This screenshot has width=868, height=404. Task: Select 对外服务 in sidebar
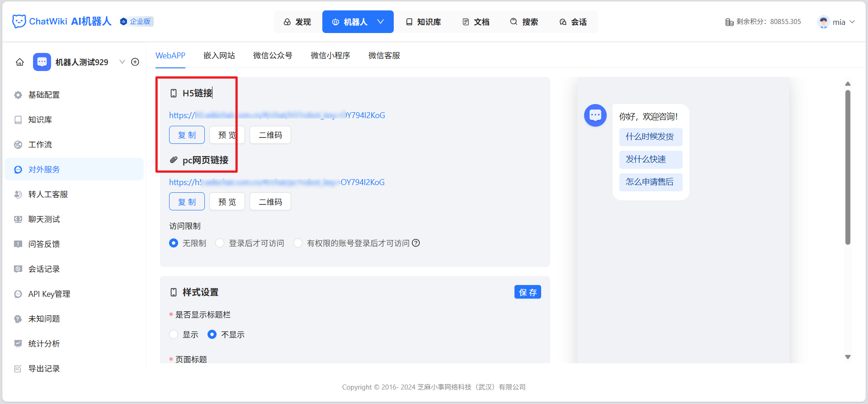pyautogui.click(x=74, y=169)
